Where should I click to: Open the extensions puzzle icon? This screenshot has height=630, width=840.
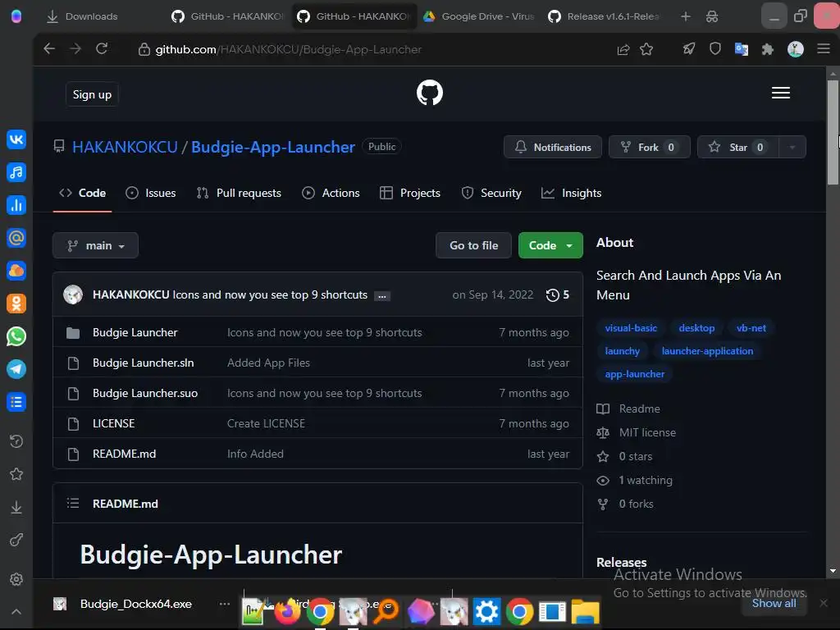click(x=768, y=49)
